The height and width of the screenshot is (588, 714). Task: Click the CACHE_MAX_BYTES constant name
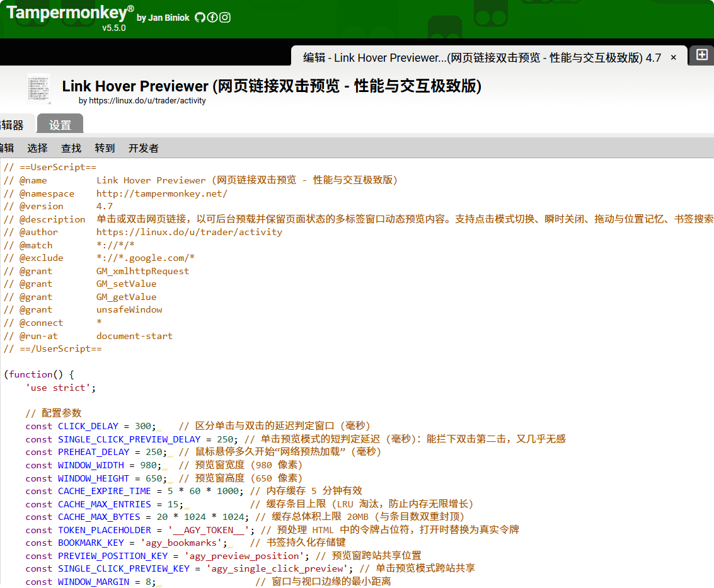(x=99, y=517)
